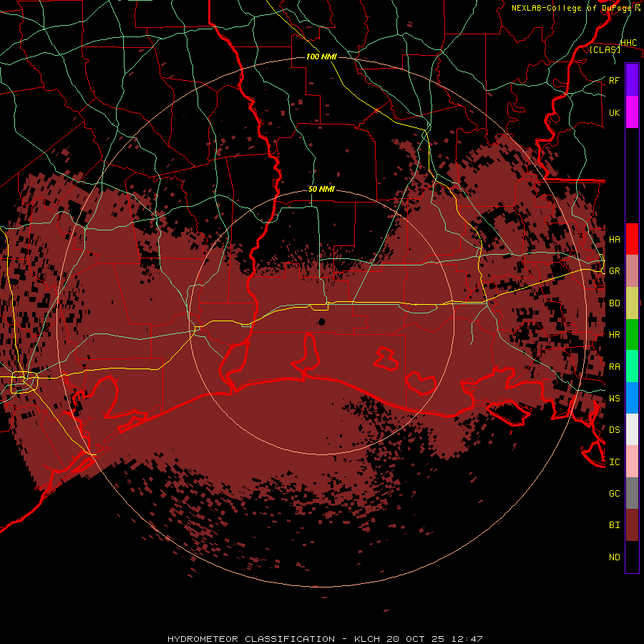The width and height of the screenshot is (644, 644).
Task: Click the DS legend label
Action: click(x=615, y=430)
